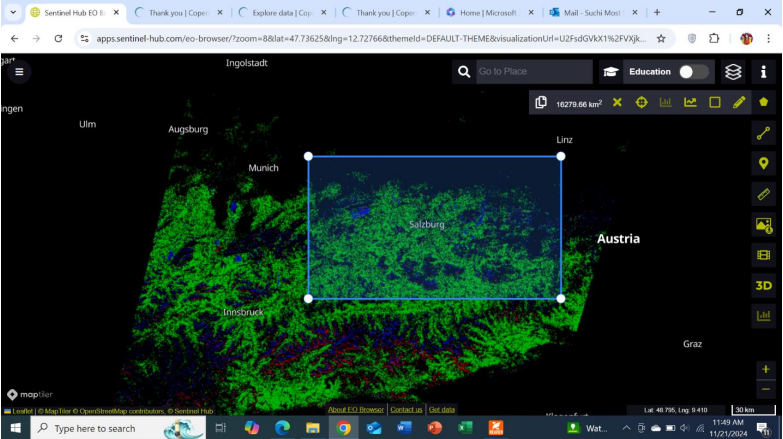
Task: Open the Windows Start menu
Action: point(15,428)
